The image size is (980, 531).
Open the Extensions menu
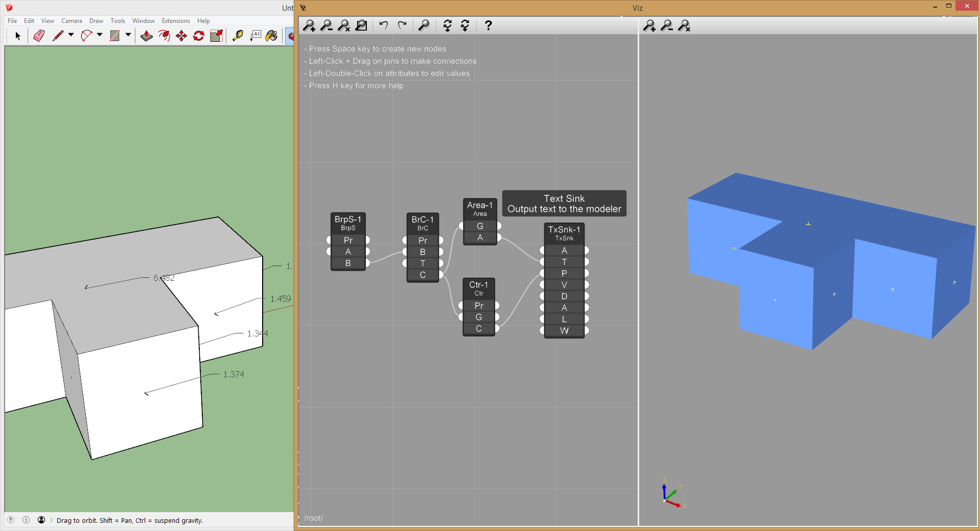(x=176, y=21)
